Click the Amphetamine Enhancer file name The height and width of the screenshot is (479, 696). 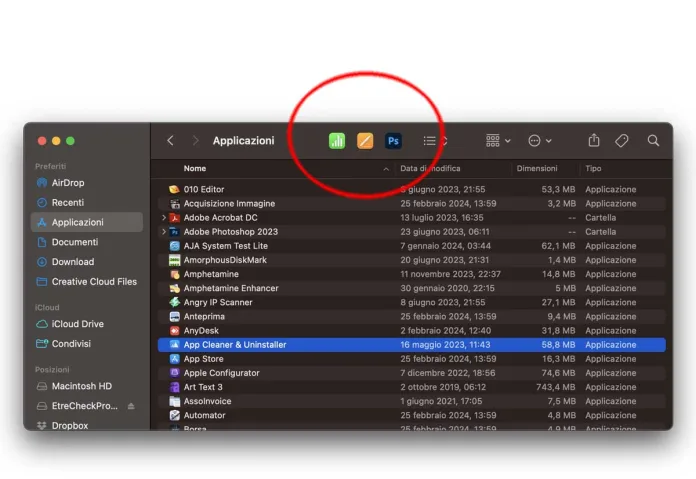point(231,288)
